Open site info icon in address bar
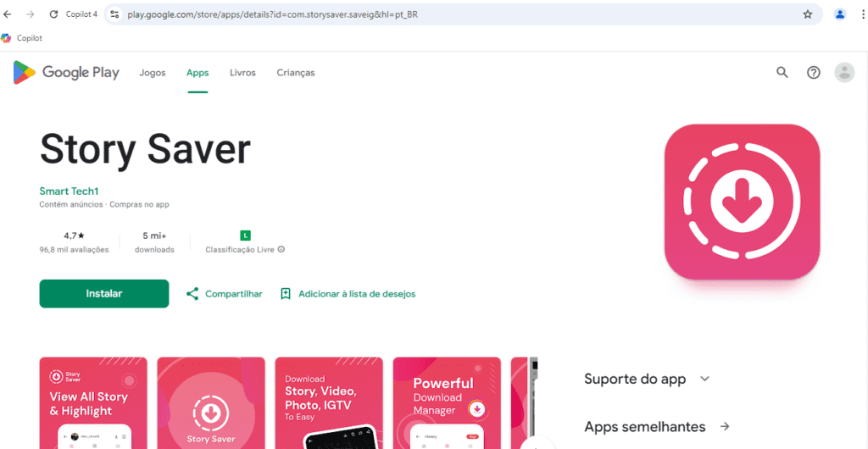 click(x=114, y=14)
